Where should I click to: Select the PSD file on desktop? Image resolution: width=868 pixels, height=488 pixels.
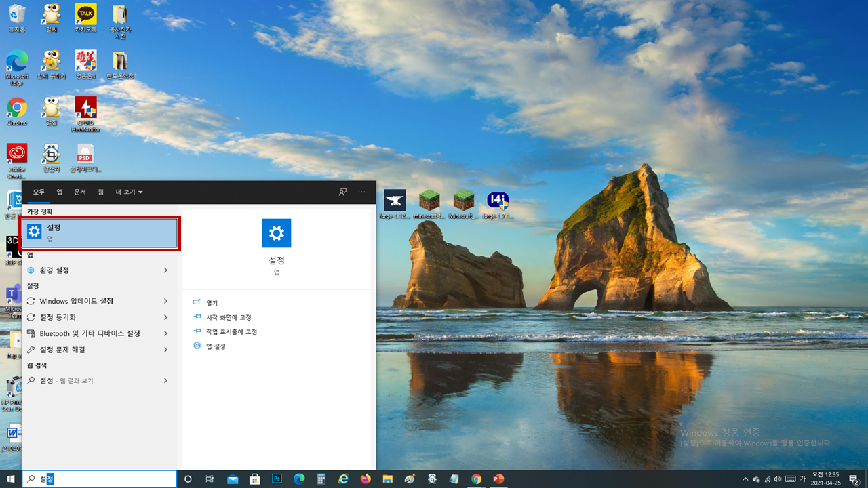point(85,159)
